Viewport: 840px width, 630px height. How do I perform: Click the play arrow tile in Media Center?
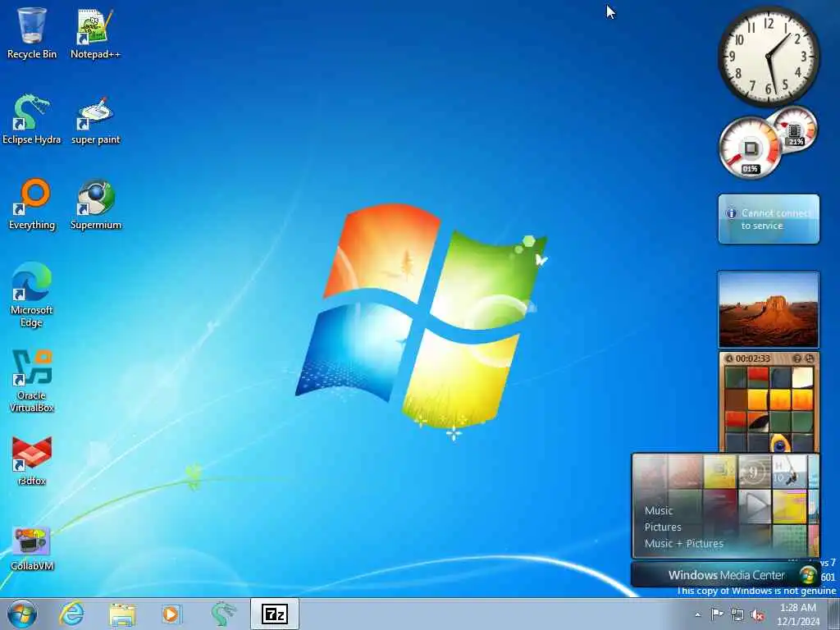click(756, 506)
